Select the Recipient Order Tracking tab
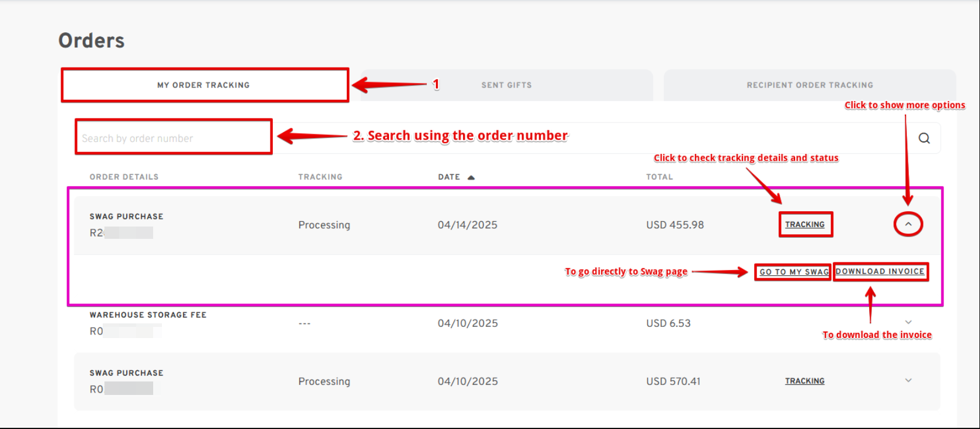The image size is (980, 429). tap(809, 85)
